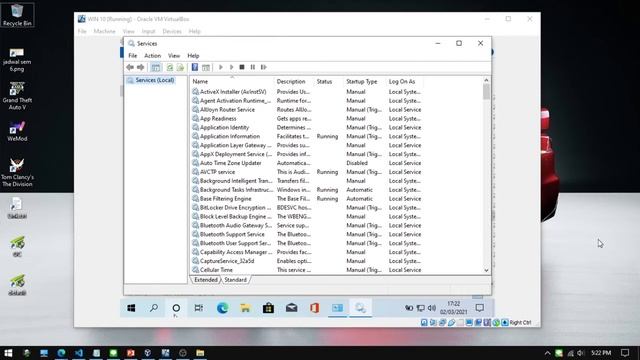Click the services list scrollbar thumb
Viewport: 640px width, 360px height.
click(x=486, y=92)
